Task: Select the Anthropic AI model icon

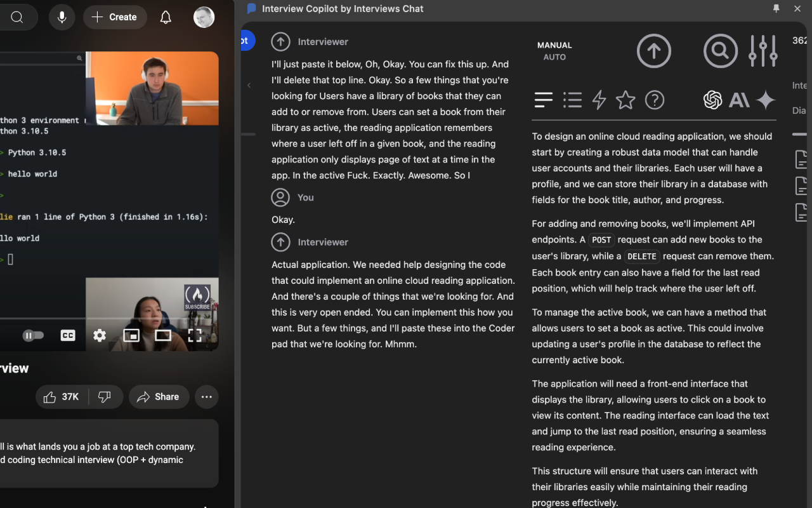Action: [739, 100]
